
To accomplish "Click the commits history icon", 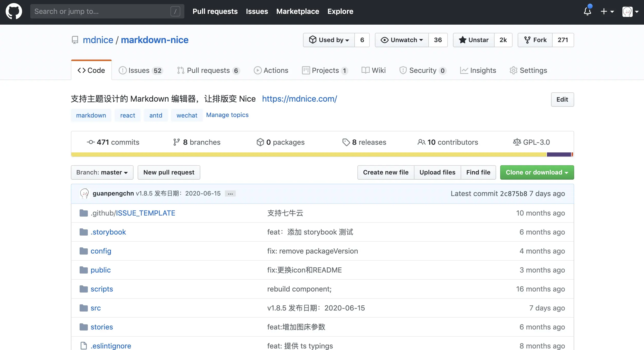I will (91, 142).
